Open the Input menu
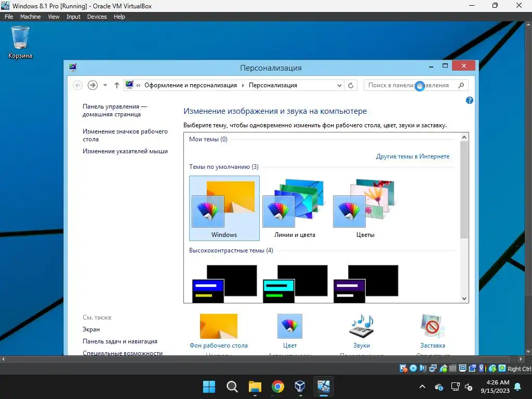The image size is (532, 399). pyautogui.click(x=73, y=17)
